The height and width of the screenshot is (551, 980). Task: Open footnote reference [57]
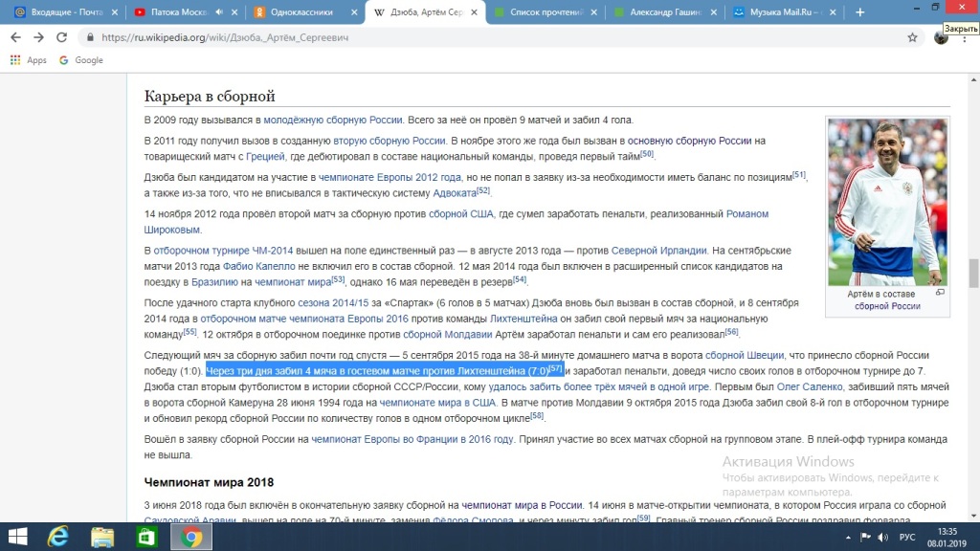coord(555,368)
